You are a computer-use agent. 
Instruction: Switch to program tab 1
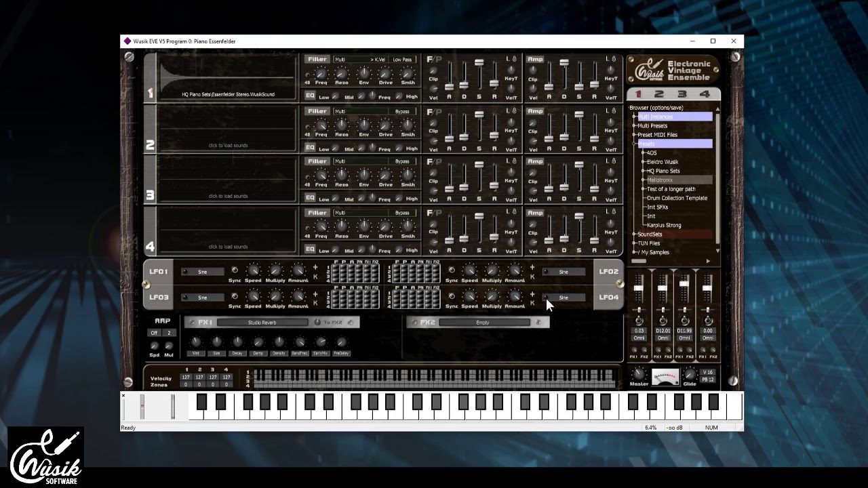638,94
